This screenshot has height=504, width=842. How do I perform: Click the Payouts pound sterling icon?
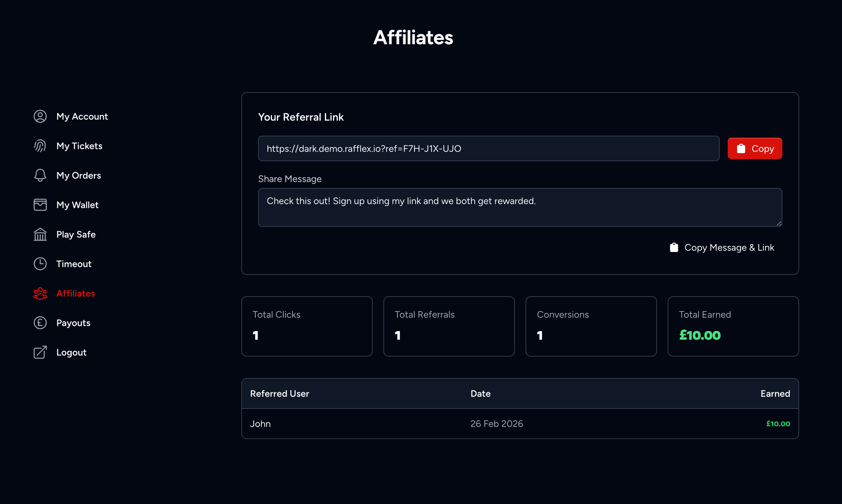40,323
